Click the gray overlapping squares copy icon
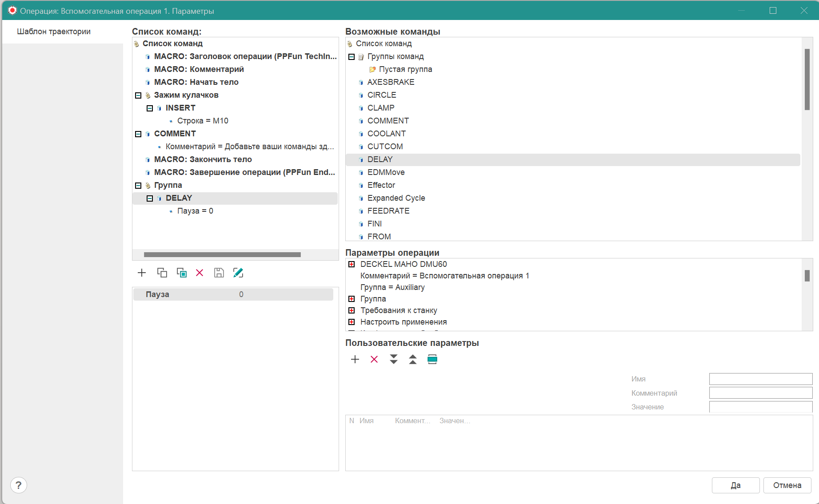The width and height of the screenshot is (819, 504). (x=162, y=273)
